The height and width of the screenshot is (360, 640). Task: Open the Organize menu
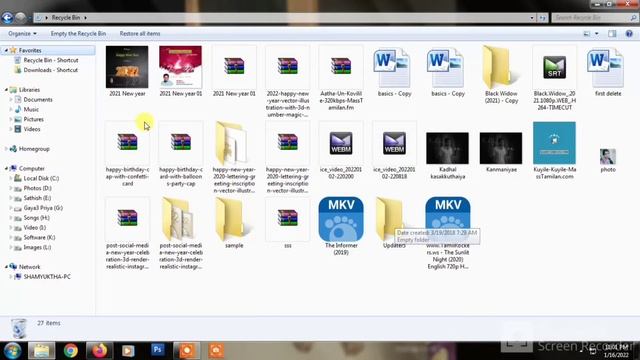pyautogui.click(x=22, y=33)
